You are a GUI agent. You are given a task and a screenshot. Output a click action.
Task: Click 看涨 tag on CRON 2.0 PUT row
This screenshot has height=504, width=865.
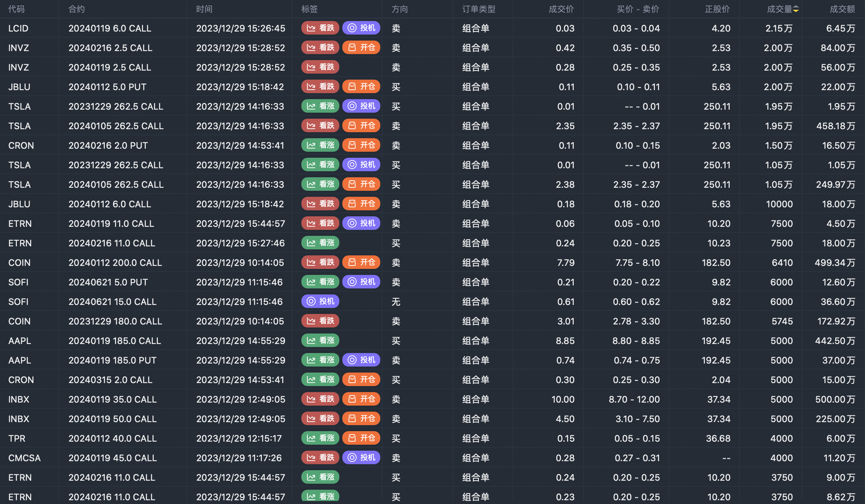tap(320, 145)
